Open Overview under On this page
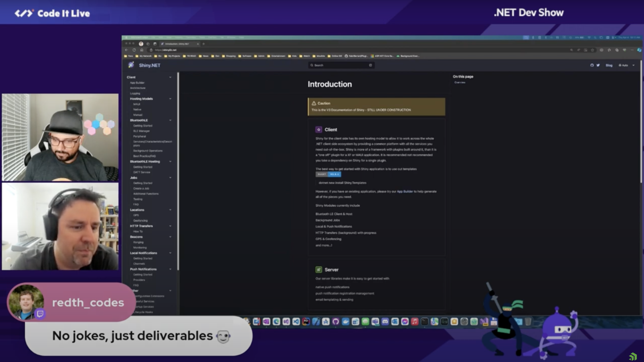 [x=460, y=82]
